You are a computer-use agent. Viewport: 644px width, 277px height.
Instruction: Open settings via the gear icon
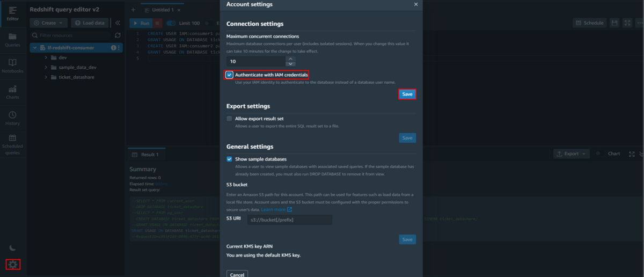[13, 264]
